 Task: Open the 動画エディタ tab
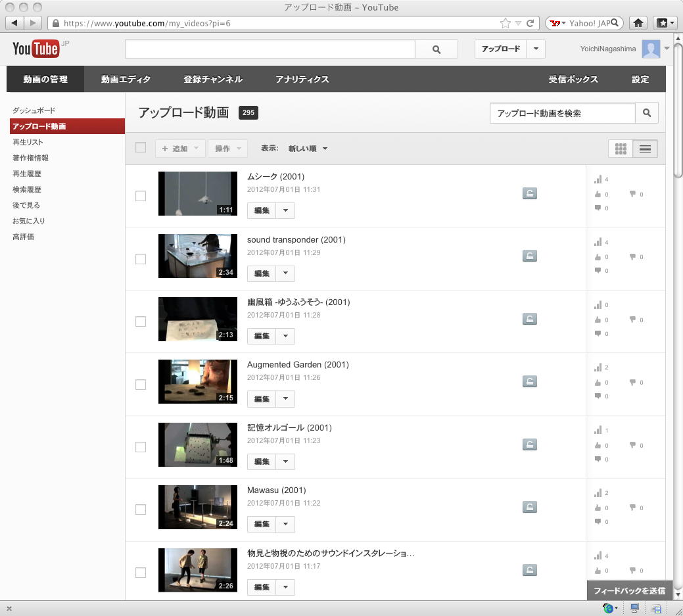click(126, 80)
